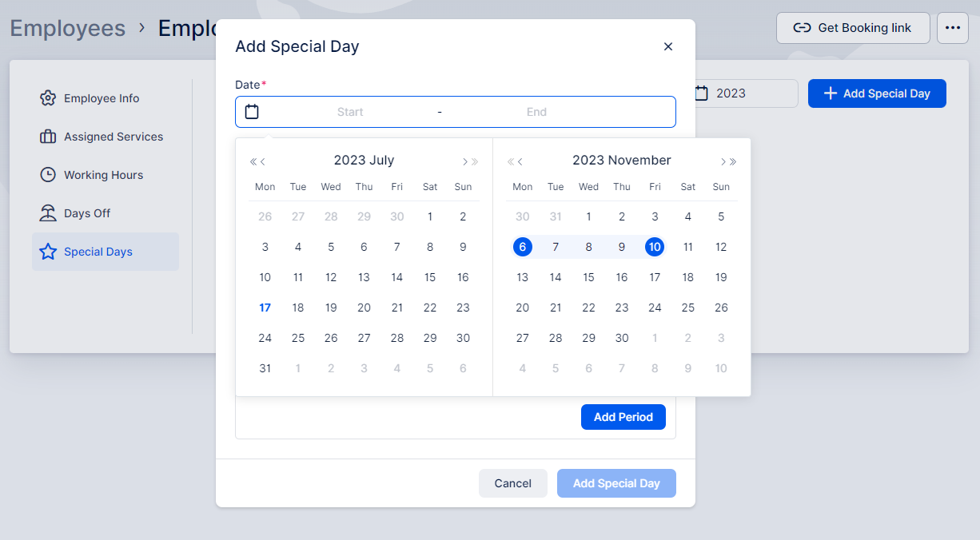Go to previous year in July calendar

tap(253, 161)
